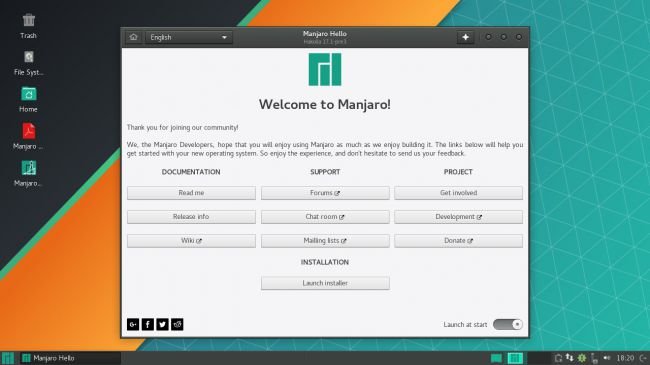Open the volume tray icon

(x=607, y=358)
